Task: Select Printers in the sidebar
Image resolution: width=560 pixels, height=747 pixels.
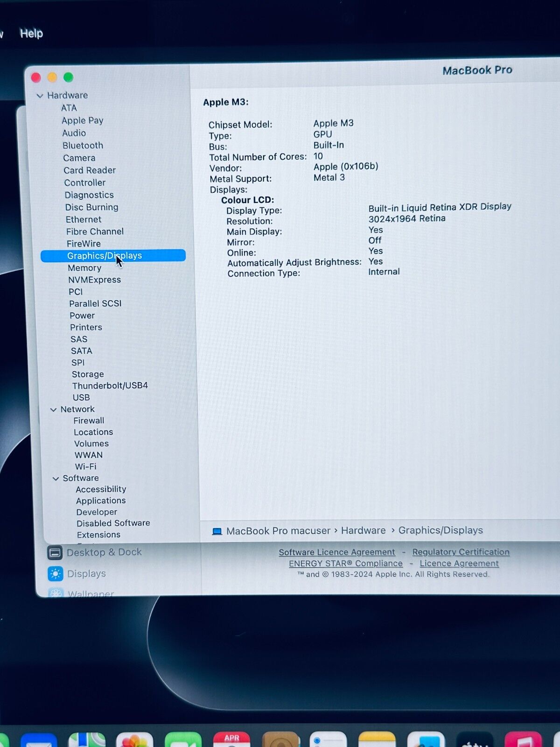Action: coord(86,328)
